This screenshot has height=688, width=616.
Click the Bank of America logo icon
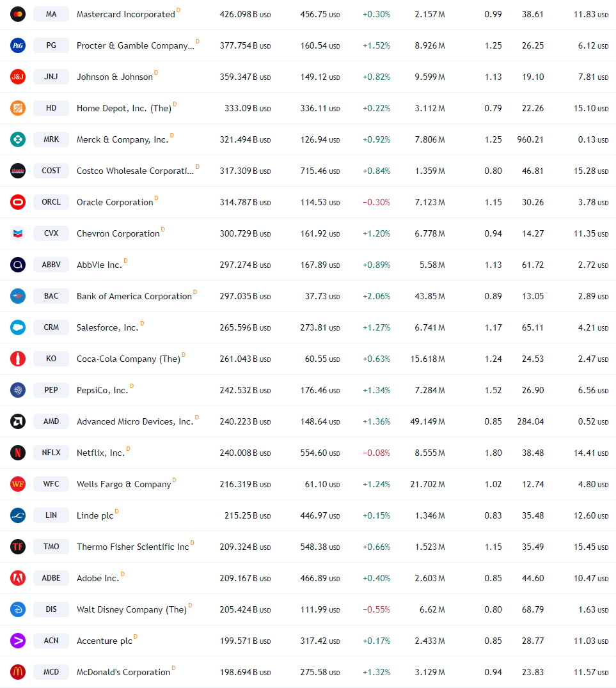point(18,296)
